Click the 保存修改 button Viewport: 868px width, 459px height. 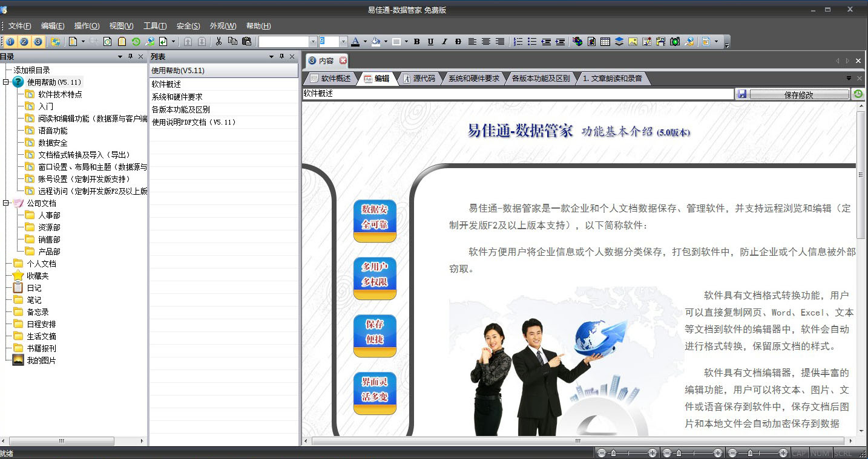click(799, 94)
